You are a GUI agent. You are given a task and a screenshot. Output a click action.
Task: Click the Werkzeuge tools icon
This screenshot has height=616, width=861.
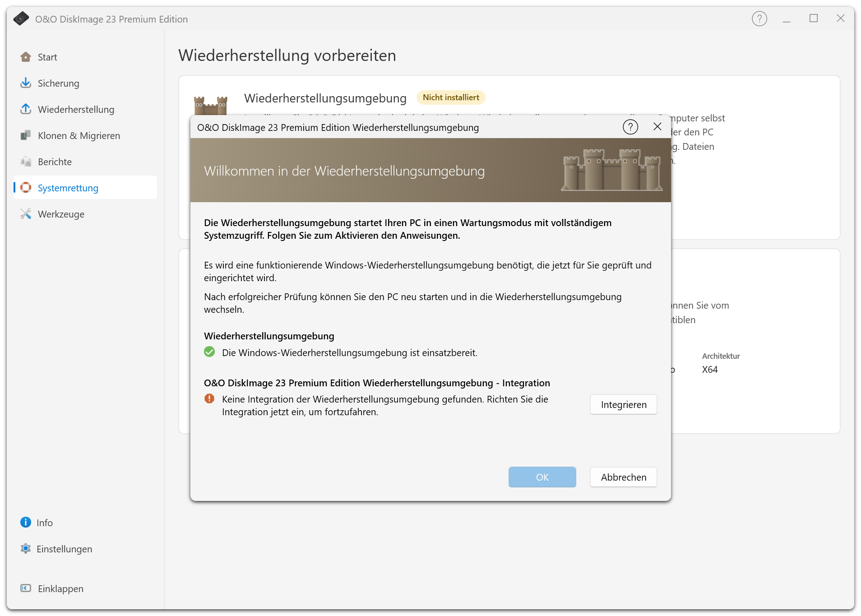tap(26, 214)
